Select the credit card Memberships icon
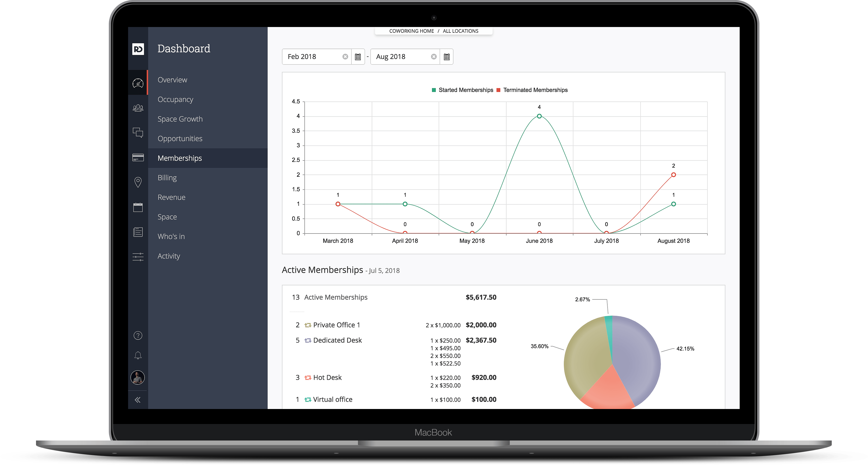 click(x=138, y=157)
